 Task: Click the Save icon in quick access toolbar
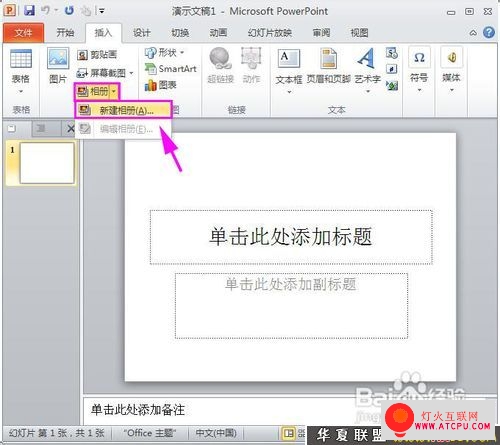(29, 10)
